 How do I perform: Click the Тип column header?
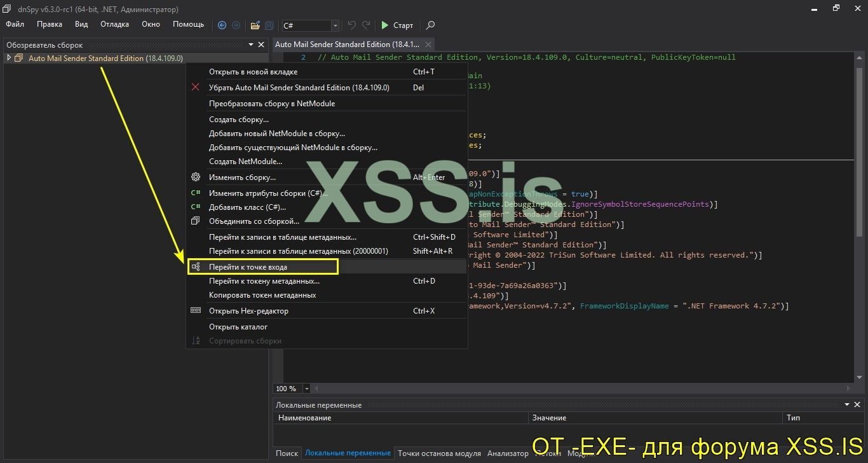[823, 418]
